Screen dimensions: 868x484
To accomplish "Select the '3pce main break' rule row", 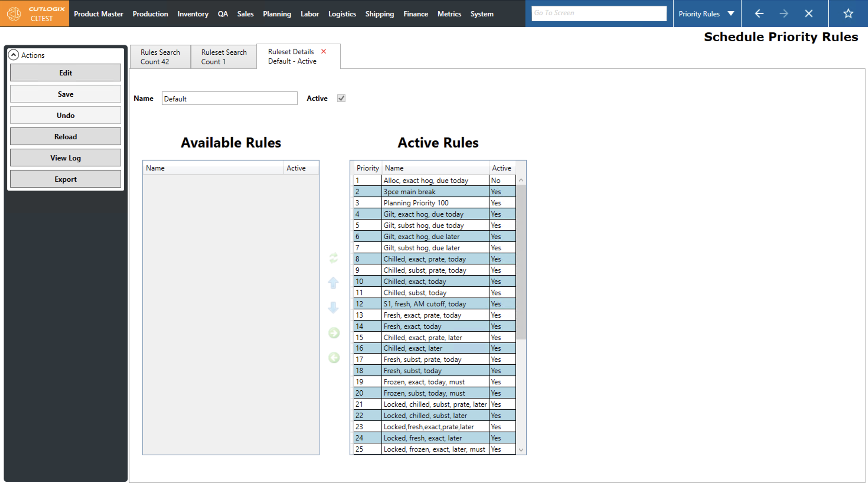I will [x=435, y=191].
